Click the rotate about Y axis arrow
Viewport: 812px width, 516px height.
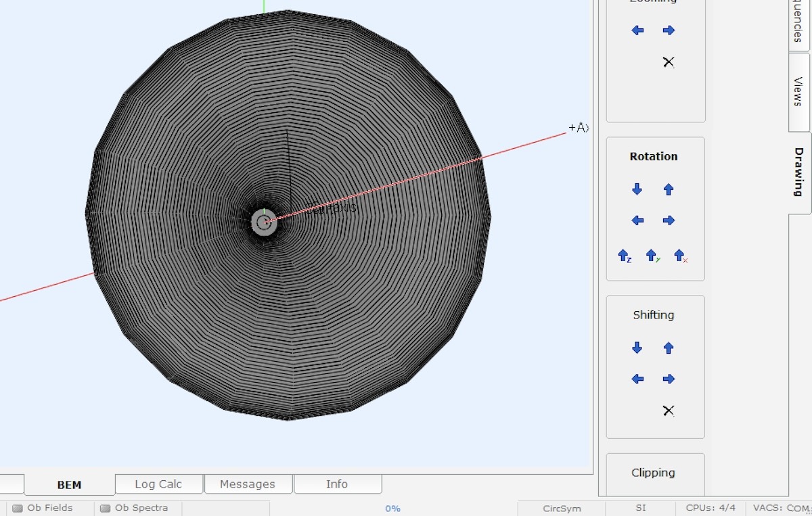coord(652,256)
